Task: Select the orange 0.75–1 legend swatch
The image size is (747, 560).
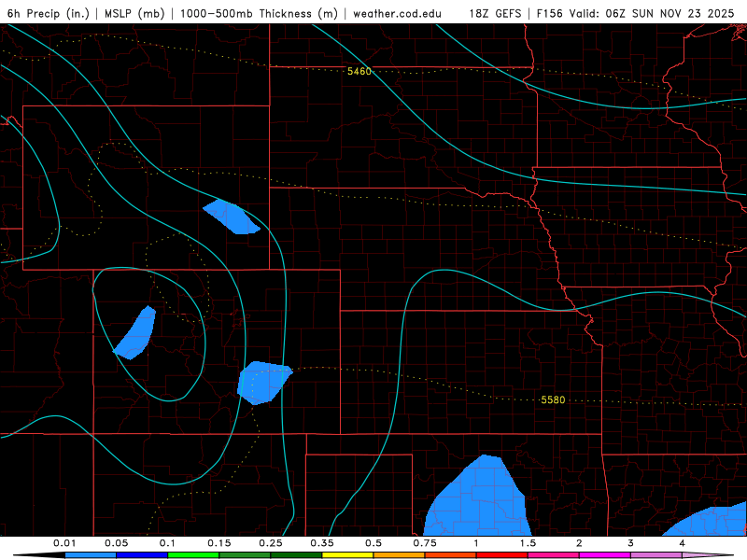Action: 451,555
